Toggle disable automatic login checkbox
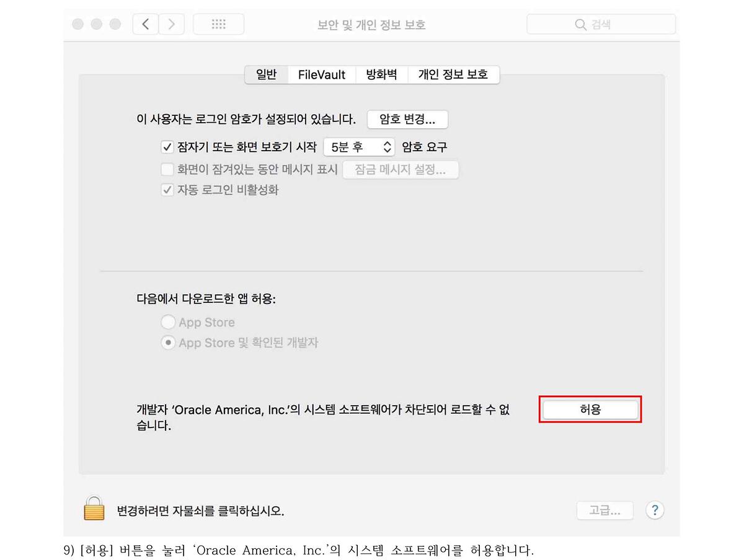Screen dimensions: 744x560 point(167,190)
